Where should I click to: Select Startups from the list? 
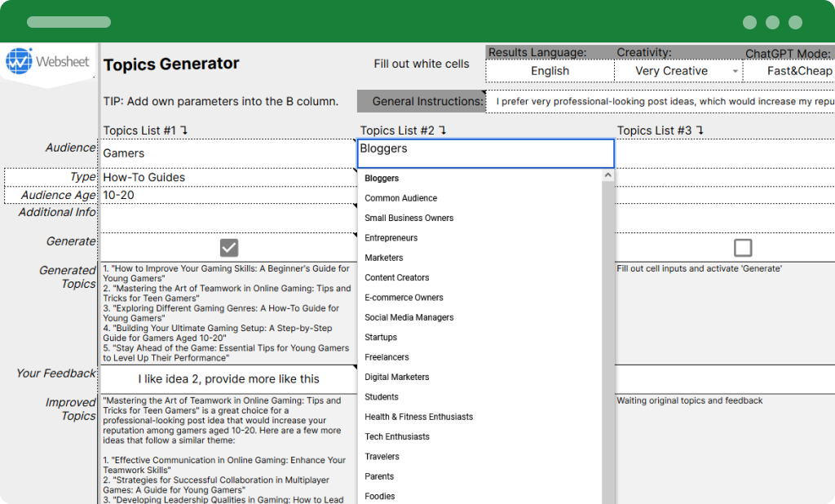pos(381,338)
